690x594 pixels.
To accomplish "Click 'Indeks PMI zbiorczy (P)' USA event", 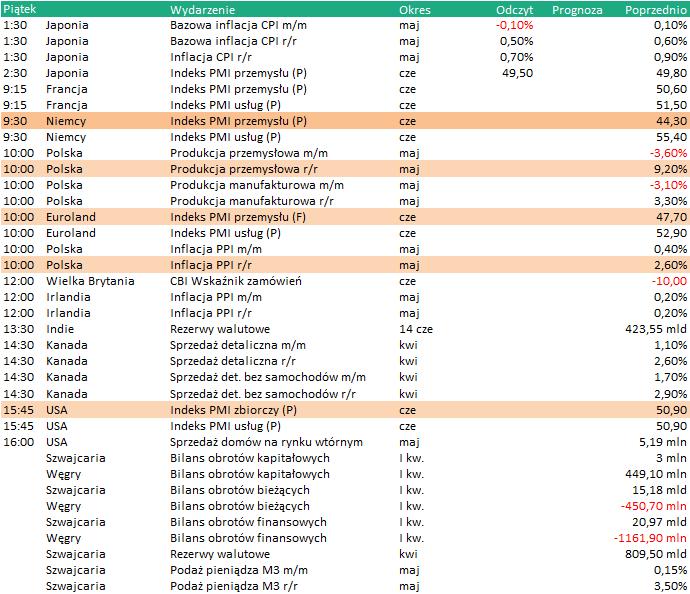I will [233, 410].
